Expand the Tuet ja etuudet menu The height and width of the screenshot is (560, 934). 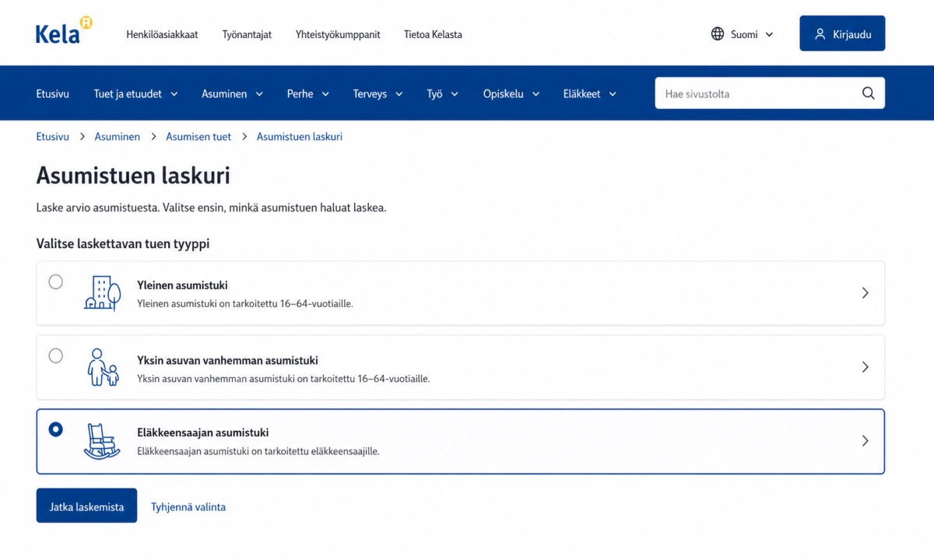coord(135,94)
